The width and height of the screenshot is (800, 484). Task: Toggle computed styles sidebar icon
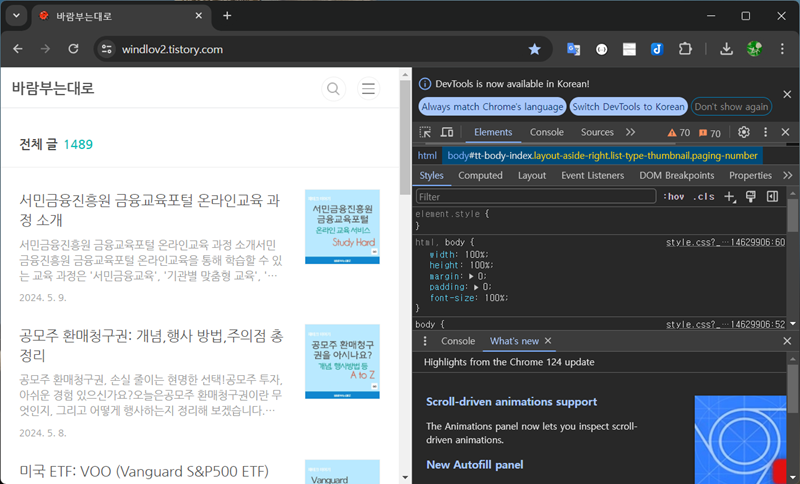(772, 197)
